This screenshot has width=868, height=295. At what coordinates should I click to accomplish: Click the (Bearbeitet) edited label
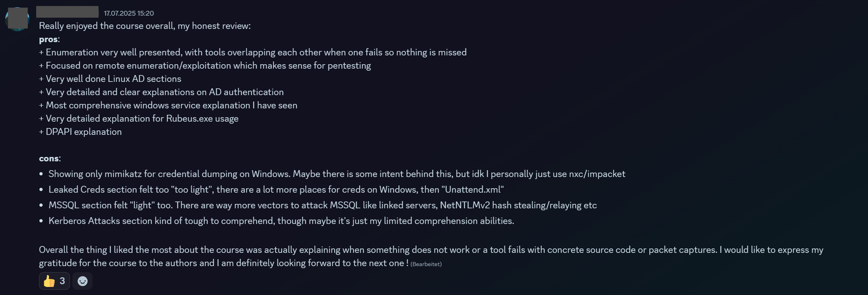(426, 264)
